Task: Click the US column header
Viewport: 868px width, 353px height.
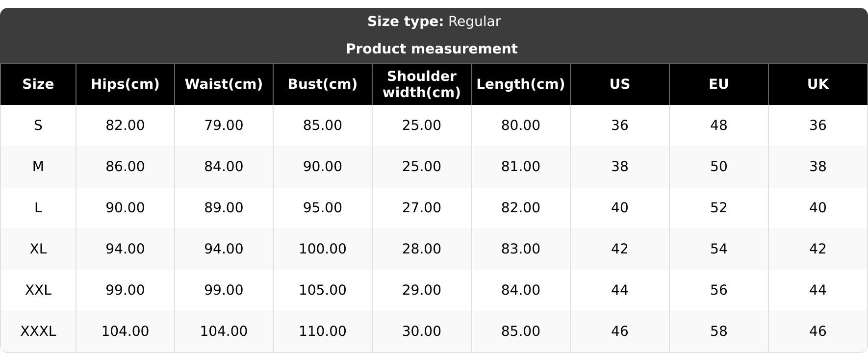Action: point(619,84)
